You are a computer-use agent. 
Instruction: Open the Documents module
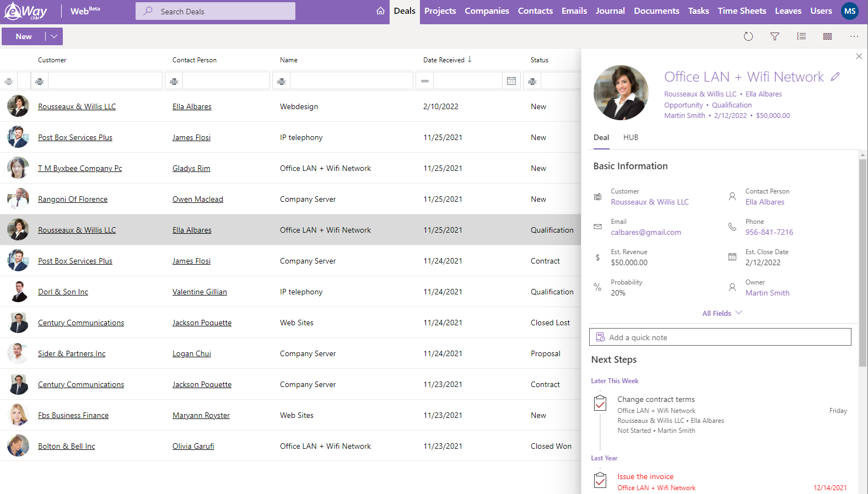[x=656, y=11]
